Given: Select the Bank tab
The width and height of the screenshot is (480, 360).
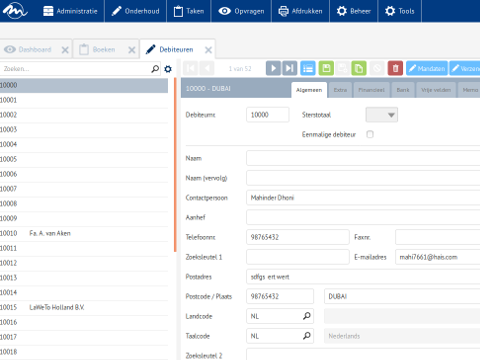Looking at the screenshot, I should point(403,90).
